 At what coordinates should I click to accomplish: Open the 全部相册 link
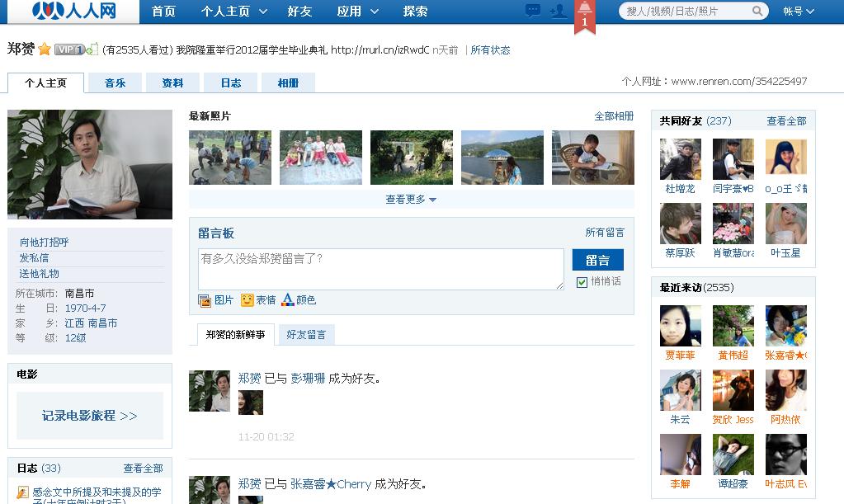(614, 116)
